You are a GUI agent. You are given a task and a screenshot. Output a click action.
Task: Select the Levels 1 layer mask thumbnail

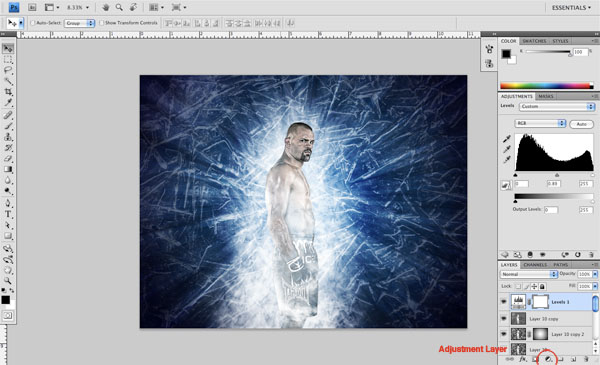click(540, 302)
